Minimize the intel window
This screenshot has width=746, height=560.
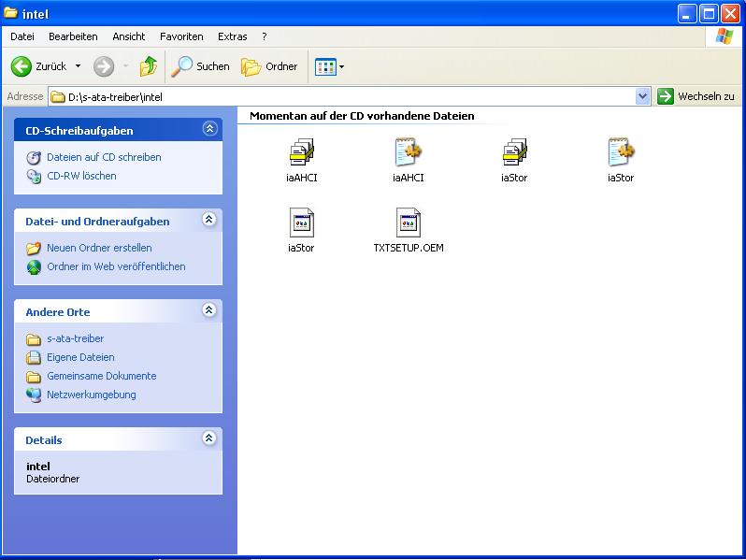[686, 14]
